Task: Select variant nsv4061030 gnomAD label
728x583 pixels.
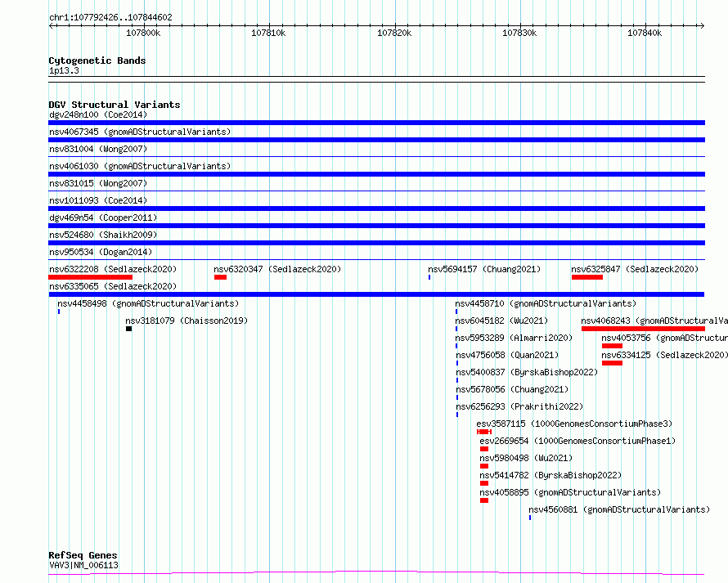Action: (140, 166)
